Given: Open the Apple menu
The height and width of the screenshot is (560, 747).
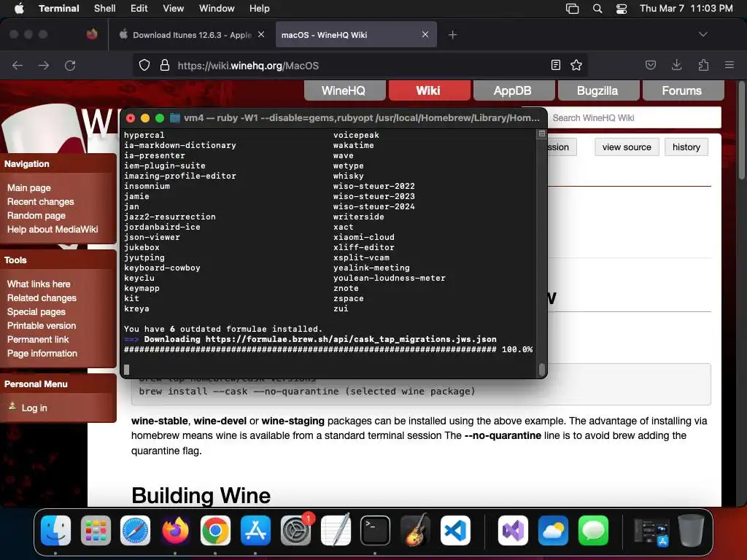Looking at the screenshot, I should point(19,8).
